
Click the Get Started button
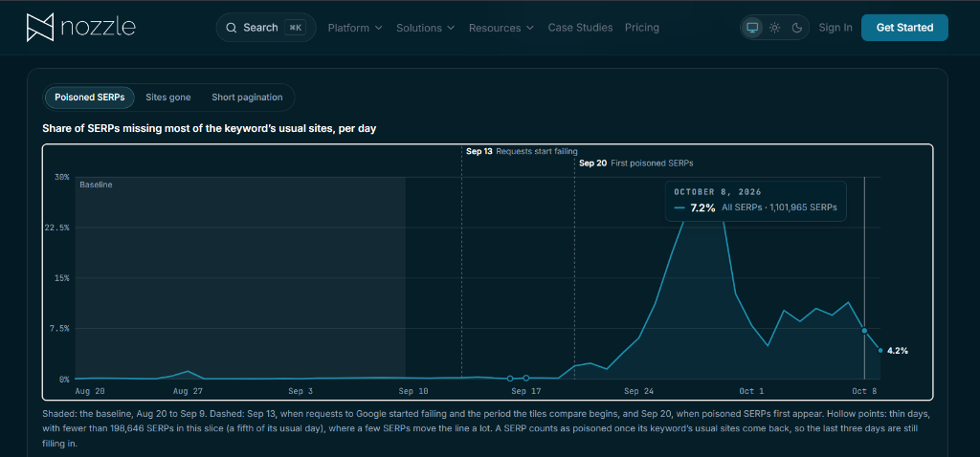[904, 28]
